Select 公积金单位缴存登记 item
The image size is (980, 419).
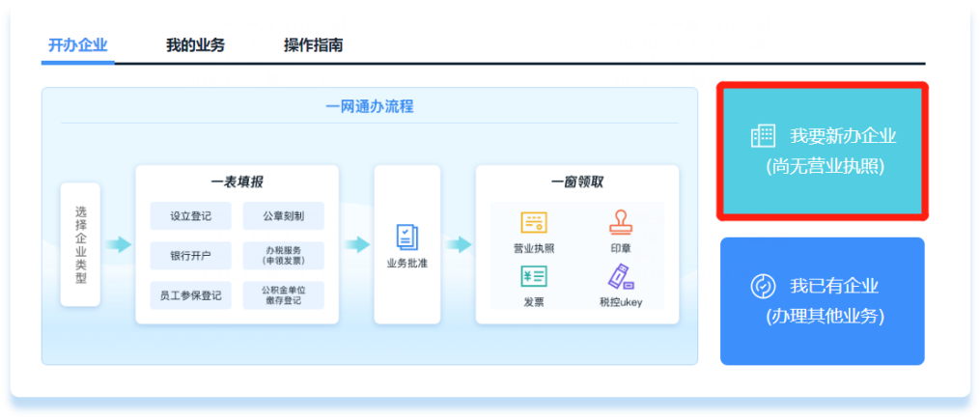click(x=283, y=295)
